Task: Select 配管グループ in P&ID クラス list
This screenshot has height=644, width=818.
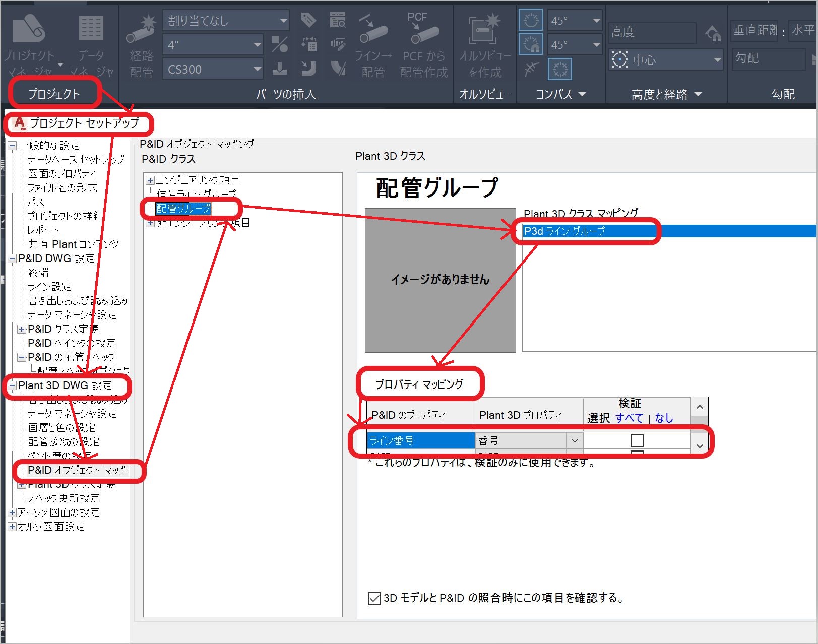Action: coord(183,209)
